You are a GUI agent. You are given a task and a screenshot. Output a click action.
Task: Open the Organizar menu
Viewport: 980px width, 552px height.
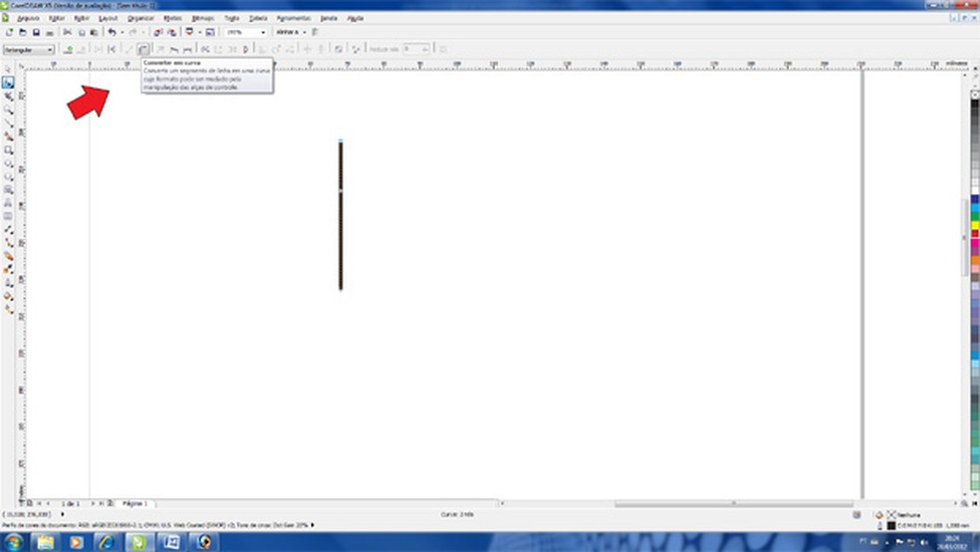pos(140,18)
